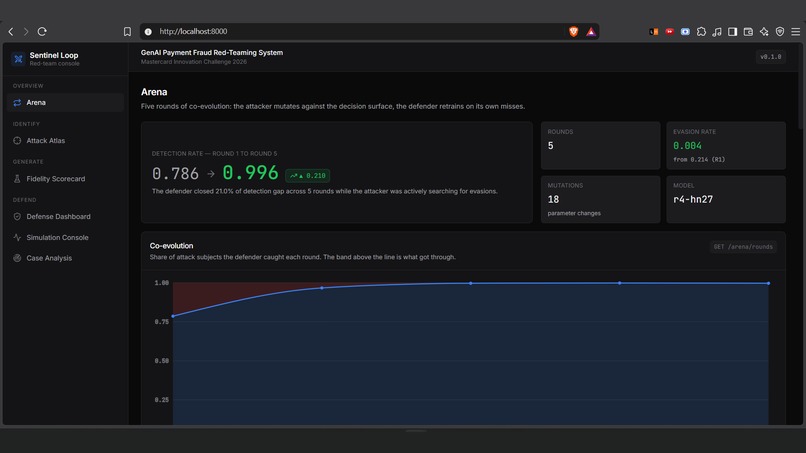
Task: Open the Brave Wallet icon
Action: (x=748, y=32)
